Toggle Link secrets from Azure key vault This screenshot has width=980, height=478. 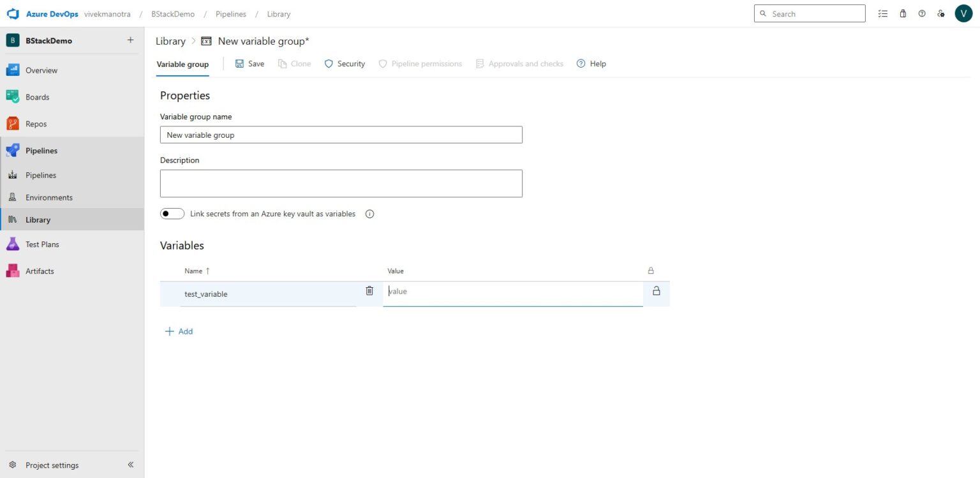(172, 214)
